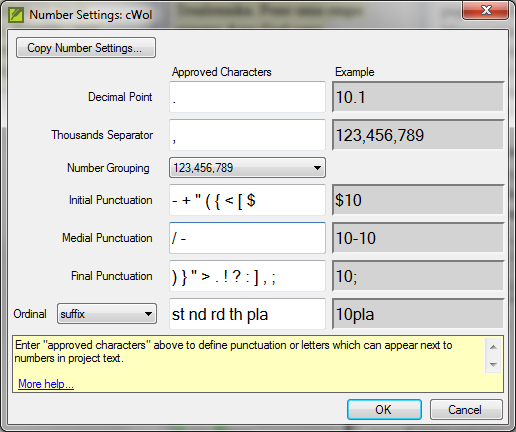Click the Final Punctuation characters field

coord(247,276)
